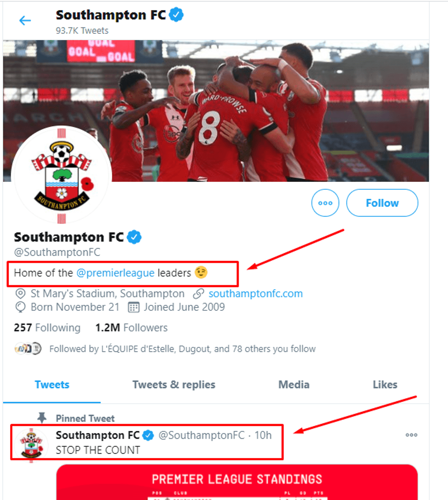The width and height of the screenshot is (448, 500).
Task: Switch to the Tweets & replies tab
Action: point(174,385)
